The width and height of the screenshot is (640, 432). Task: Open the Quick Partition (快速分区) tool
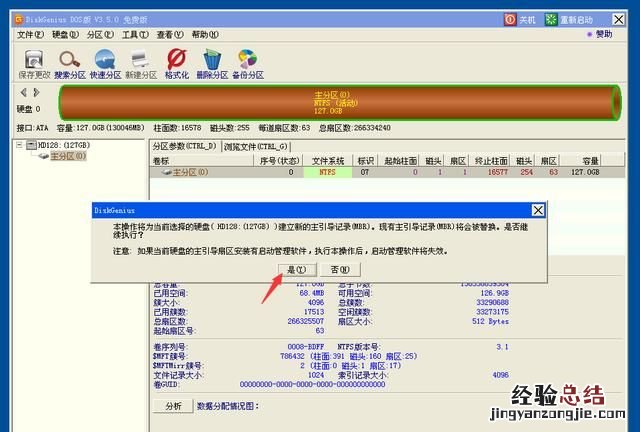coord(105,63)
